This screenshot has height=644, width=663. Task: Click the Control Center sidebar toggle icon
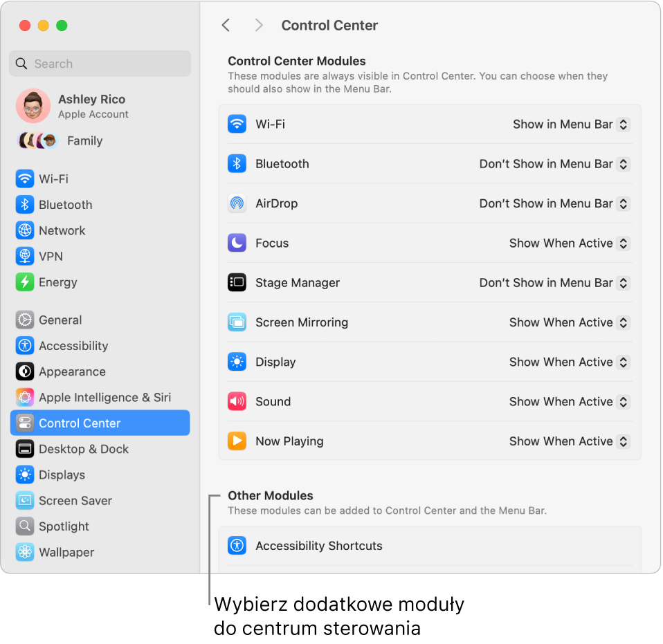pyautogui.click(x=25, y=423)
